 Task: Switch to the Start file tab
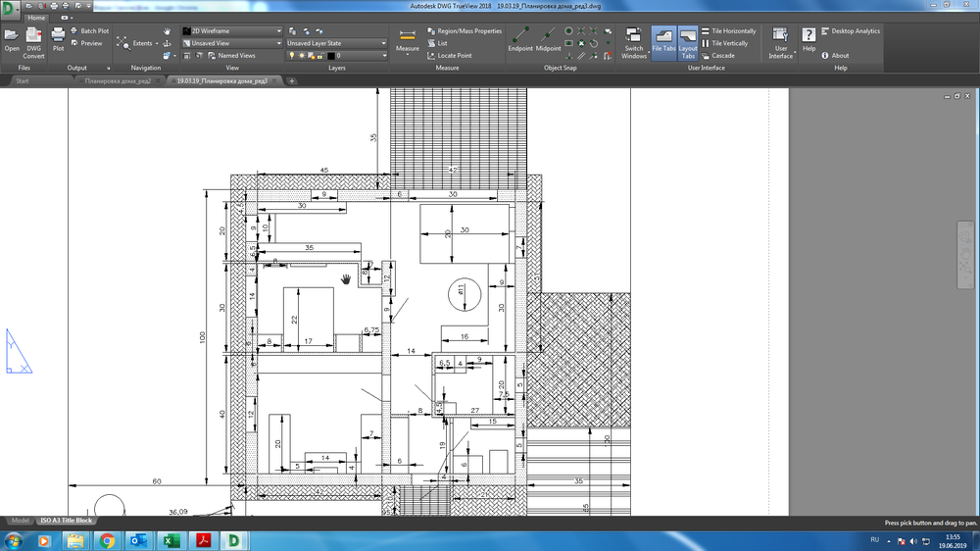pos(20,80)
